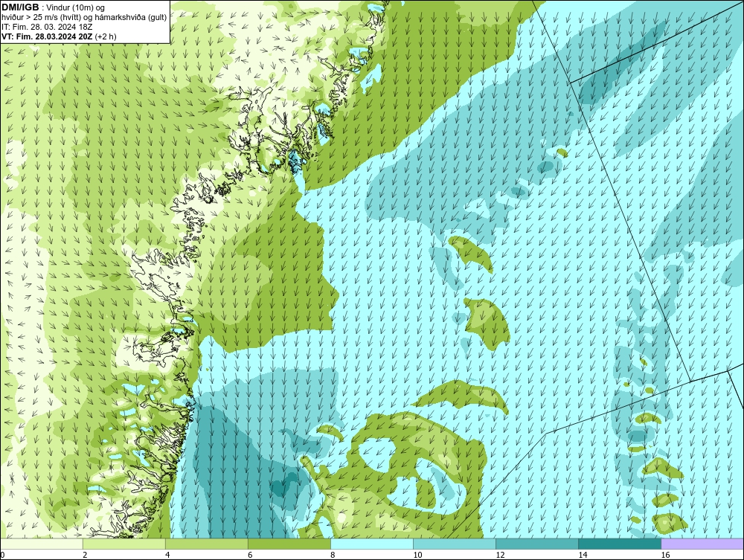Click the 'IT: Fim. 28. 03. 2024 18Z' line
The image size is (744, 560).
coord(46,27)
